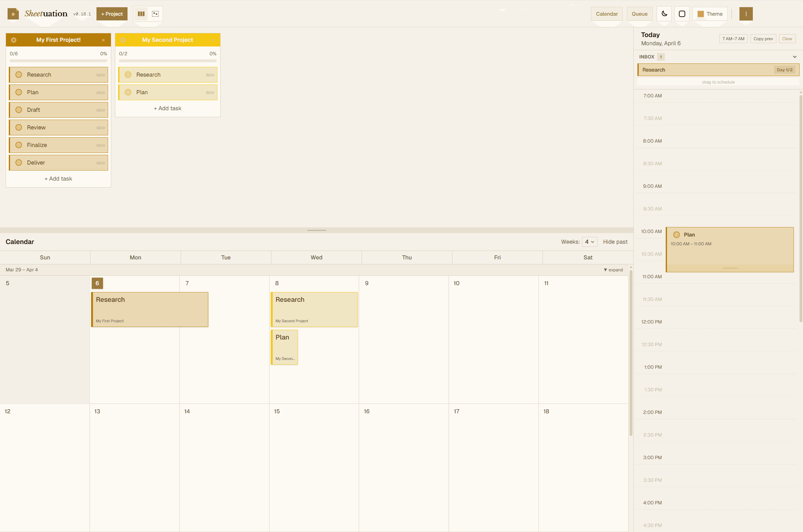The image size is (803, 532).
Task: Check off the Deliver task's status circle
Action: click(x=19, y=162)
